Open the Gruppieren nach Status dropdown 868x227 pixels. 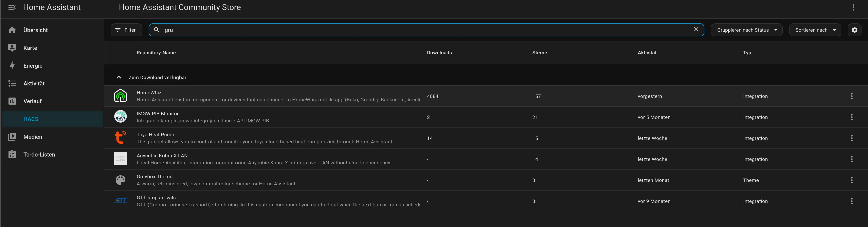746,30
